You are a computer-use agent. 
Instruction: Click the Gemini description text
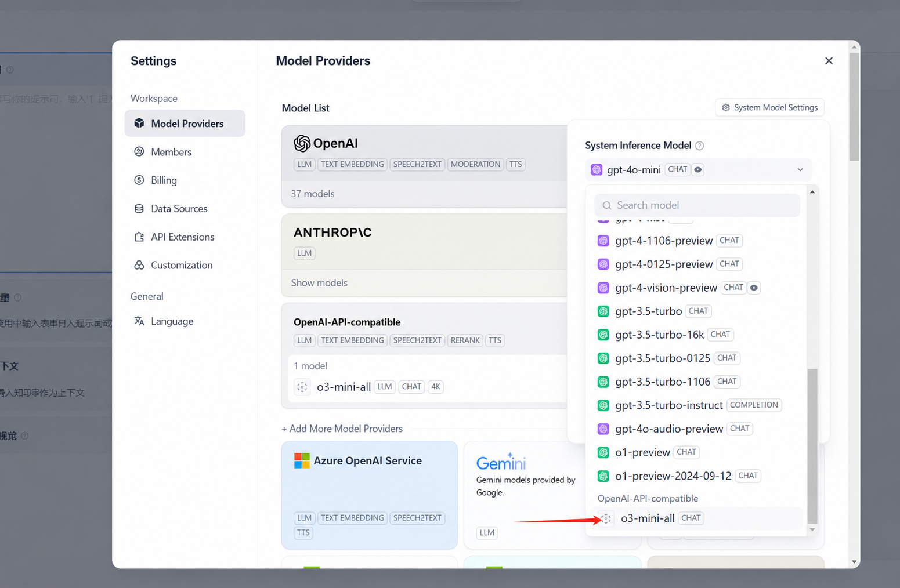pyautogui.click(x=526, y=487)
